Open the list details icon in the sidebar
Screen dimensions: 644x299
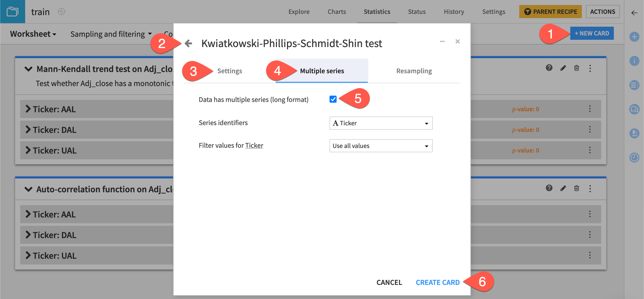pos(634,85)
